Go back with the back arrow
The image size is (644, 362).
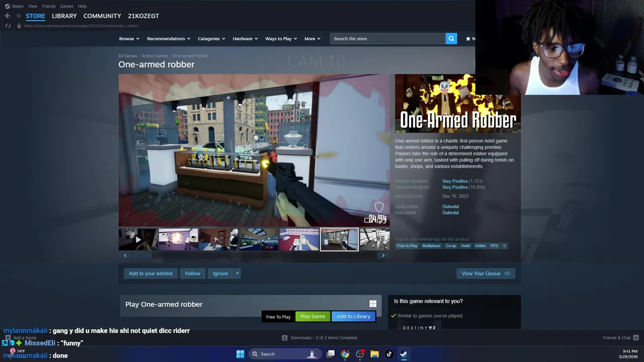(8, 16)
